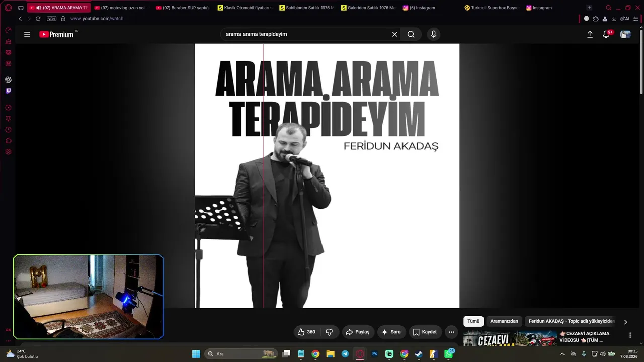644x362 pixels.
Task: Open the Soru ask button
Action: (x=391, y=332)
